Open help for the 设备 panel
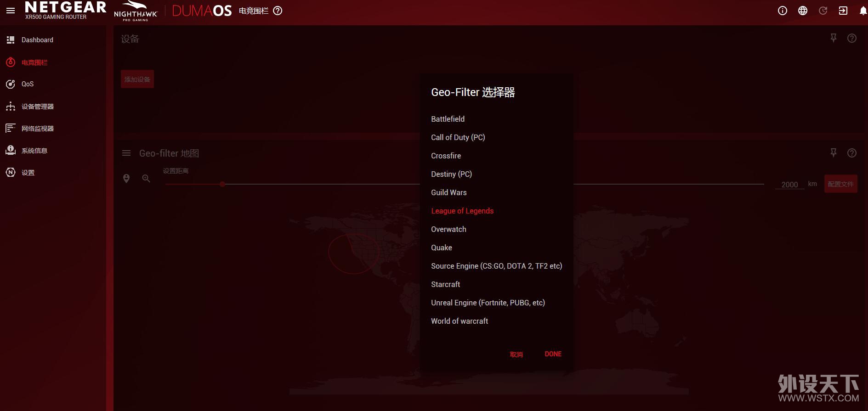 pos(852,38)
